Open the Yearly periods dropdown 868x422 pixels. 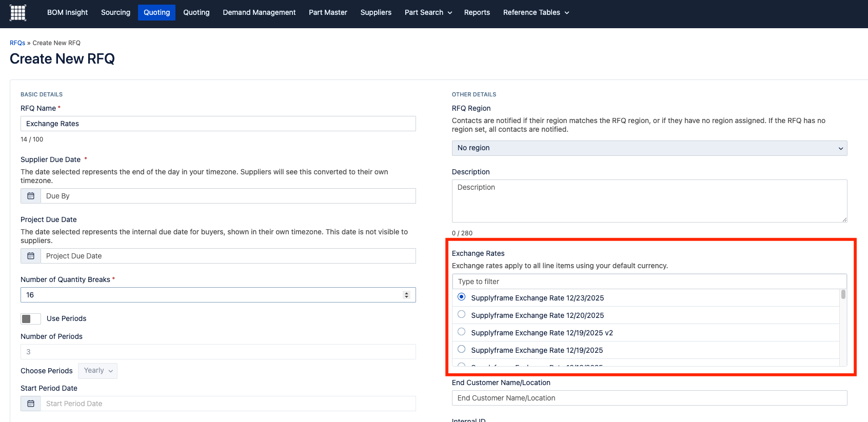[98, 371]
